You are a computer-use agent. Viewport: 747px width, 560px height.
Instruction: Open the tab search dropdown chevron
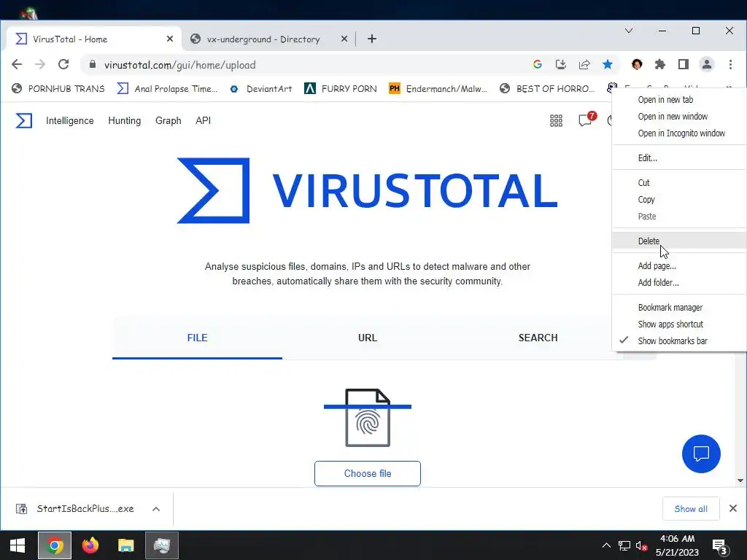pos(629,31)
